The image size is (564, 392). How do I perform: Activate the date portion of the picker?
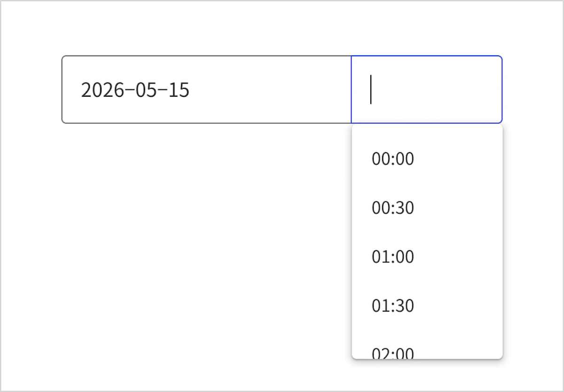click(x=206, y=90)
